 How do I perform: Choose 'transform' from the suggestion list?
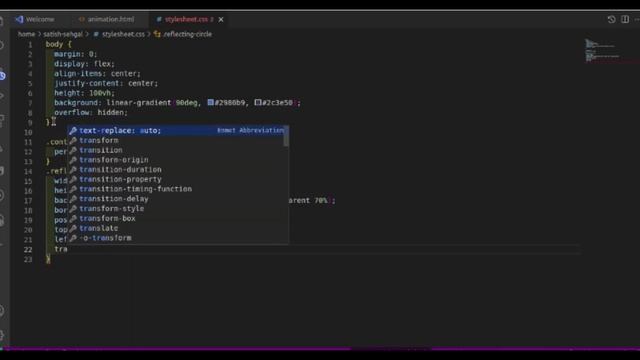(x=176, y=140)
